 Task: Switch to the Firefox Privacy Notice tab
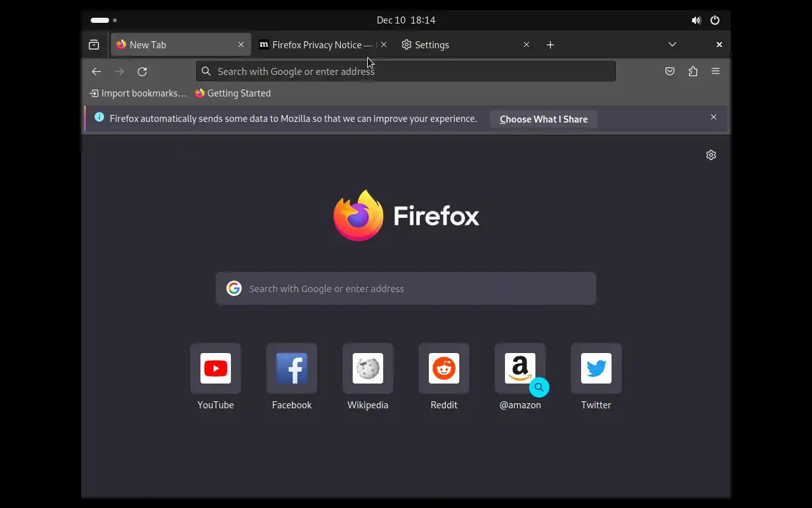pos(322,44)
